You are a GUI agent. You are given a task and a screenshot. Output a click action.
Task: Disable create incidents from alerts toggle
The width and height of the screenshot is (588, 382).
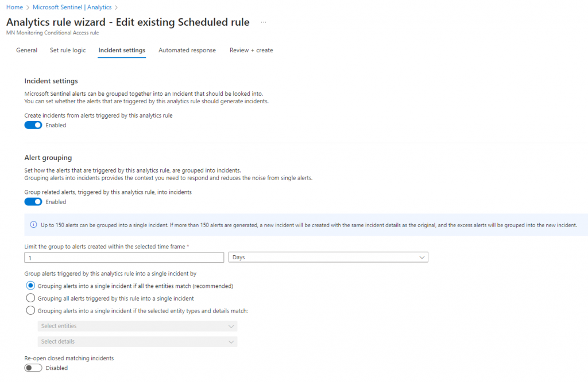[x=33, y=125]
